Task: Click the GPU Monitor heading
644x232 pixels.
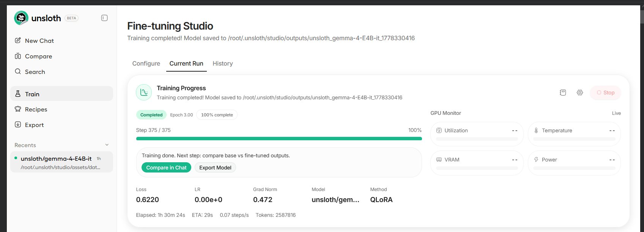Action: coord(446,113)
